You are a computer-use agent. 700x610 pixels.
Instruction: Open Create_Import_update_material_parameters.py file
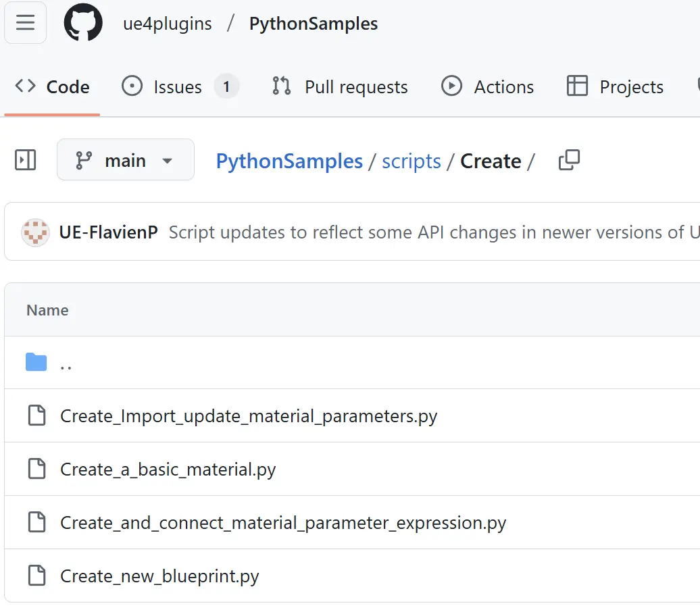[x=249, y=416]
